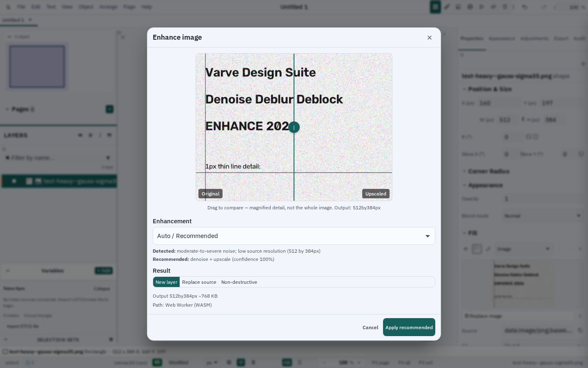
Task: Select the Non-destructive result option
Action: pyautogui.click(x=239, y=282)
